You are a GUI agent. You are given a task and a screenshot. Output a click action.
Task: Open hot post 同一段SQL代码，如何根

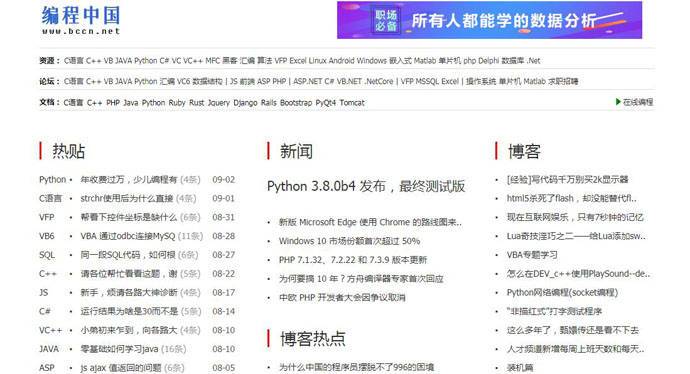click(128, 255)
